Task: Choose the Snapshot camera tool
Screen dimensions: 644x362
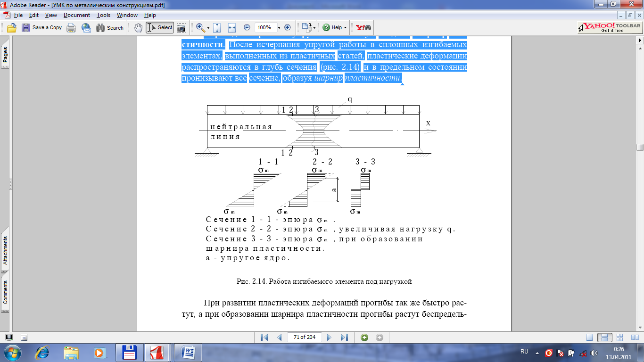Action: (181, 28)
